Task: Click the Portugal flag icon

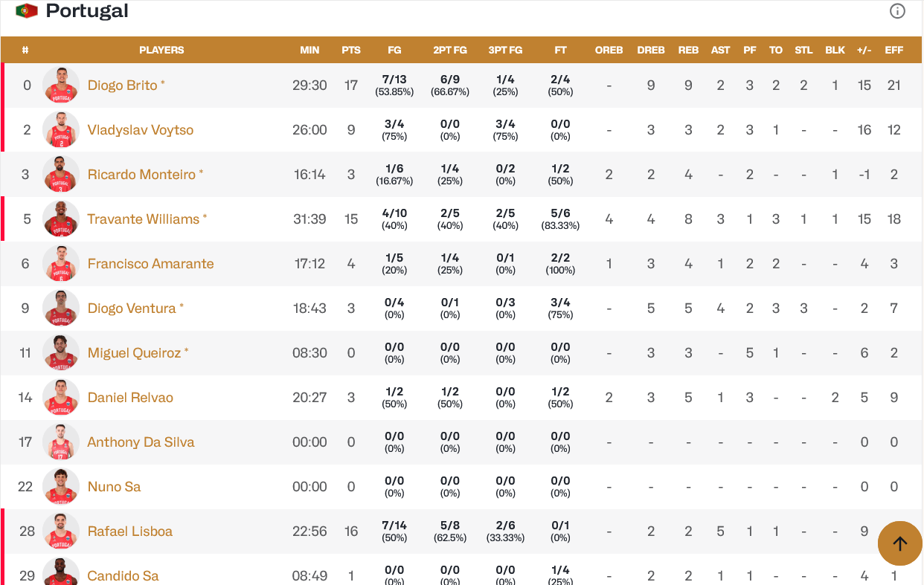Action: click(27, 11)
